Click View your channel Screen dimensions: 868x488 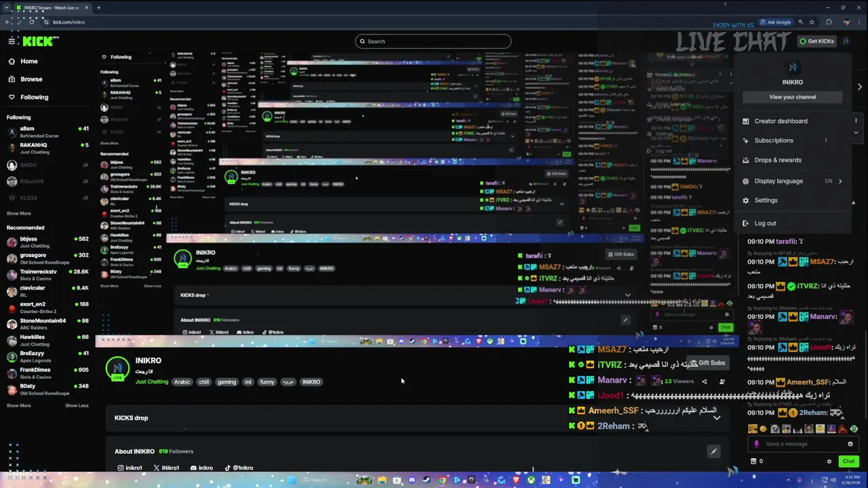pyautogui.click(x=793, y=97)
